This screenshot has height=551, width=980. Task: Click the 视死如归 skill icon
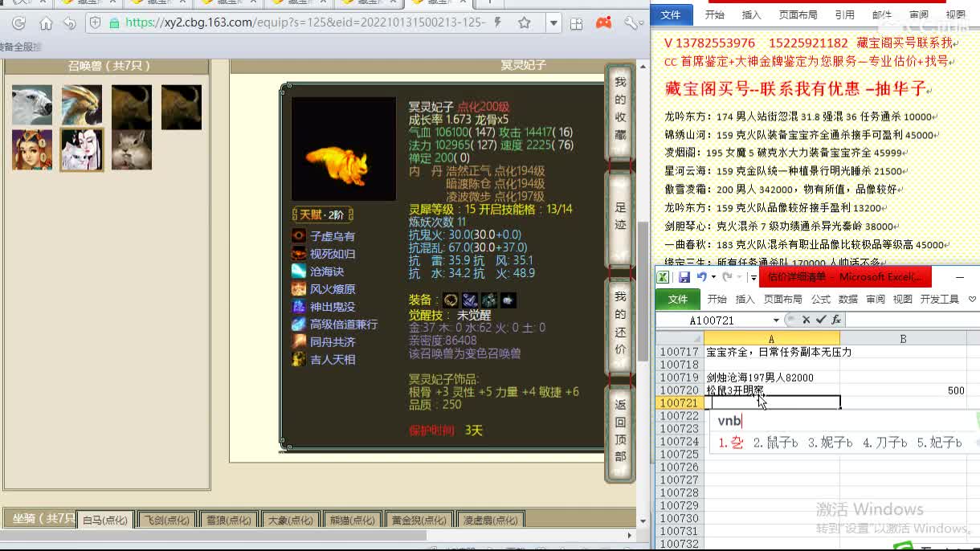click(299, 253)
